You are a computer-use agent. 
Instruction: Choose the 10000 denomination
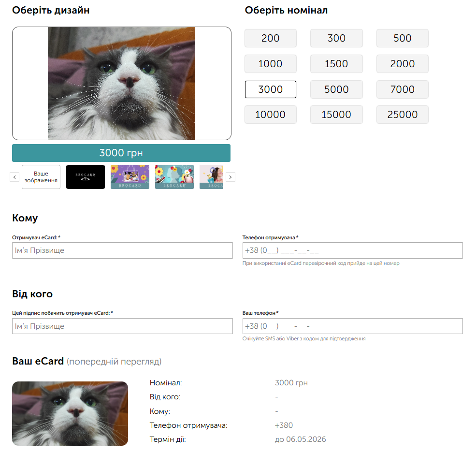[270, 115]
